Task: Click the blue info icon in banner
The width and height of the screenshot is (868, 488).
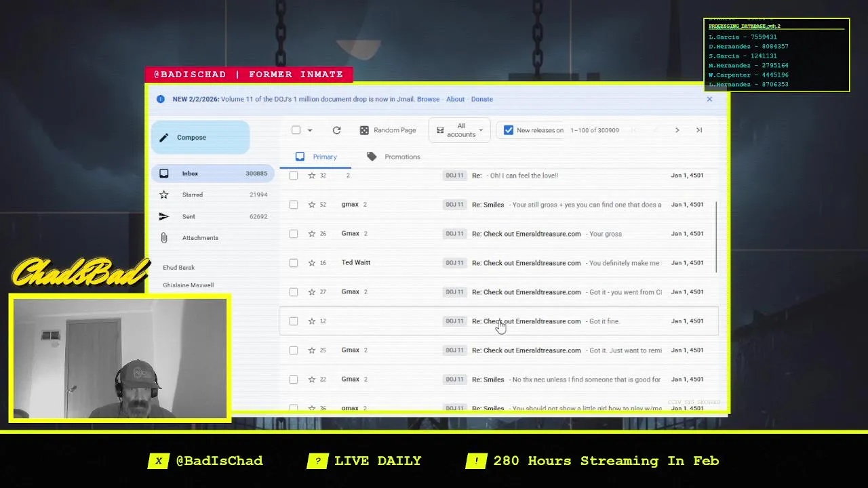Action: (161, 99)
